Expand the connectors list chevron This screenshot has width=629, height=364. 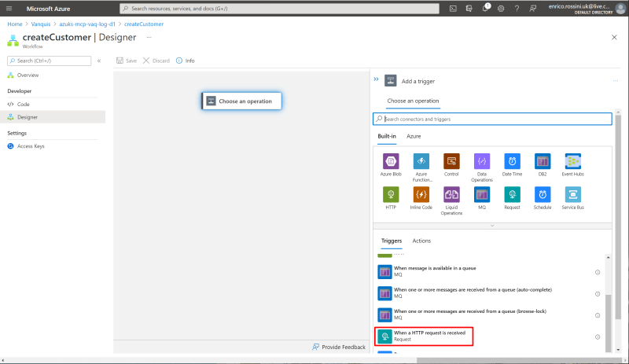pos(492,226)
